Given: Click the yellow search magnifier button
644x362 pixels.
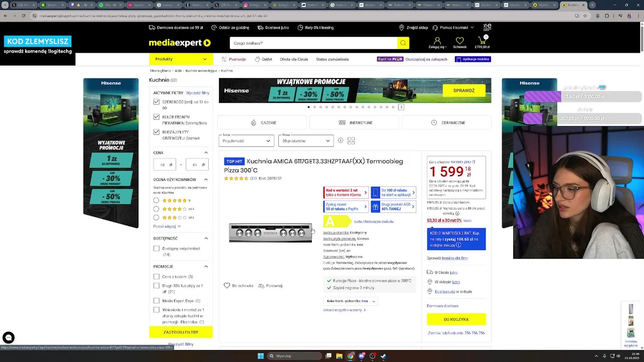Looking at the screenshot, I should point(403,43).
